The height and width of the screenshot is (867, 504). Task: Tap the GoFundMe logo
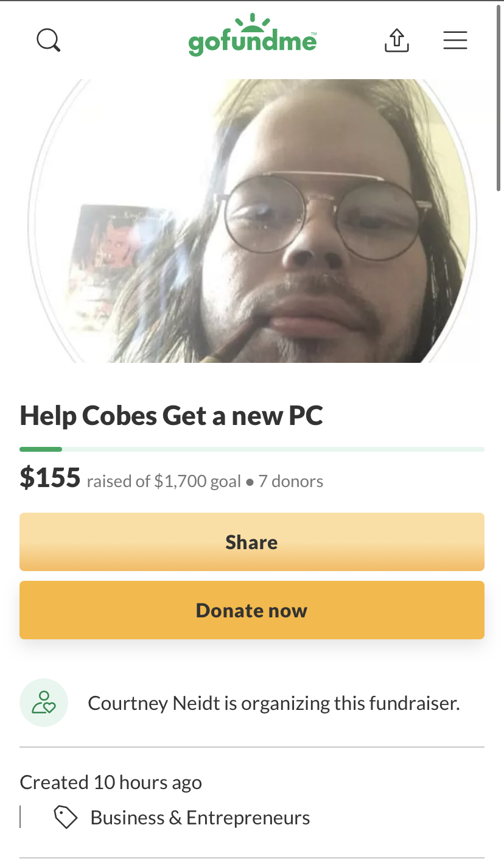pyautogui.click(x=253, y=35)
